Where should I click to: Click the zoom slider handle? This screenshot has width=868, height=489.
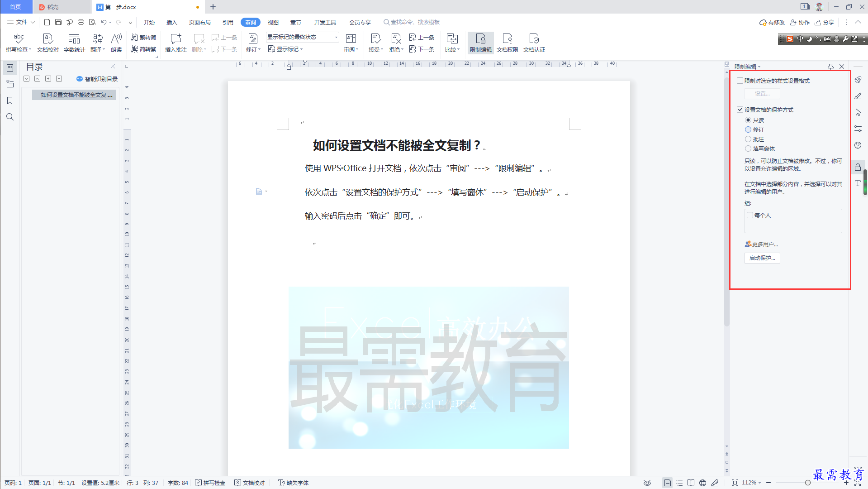pos(807,483)
